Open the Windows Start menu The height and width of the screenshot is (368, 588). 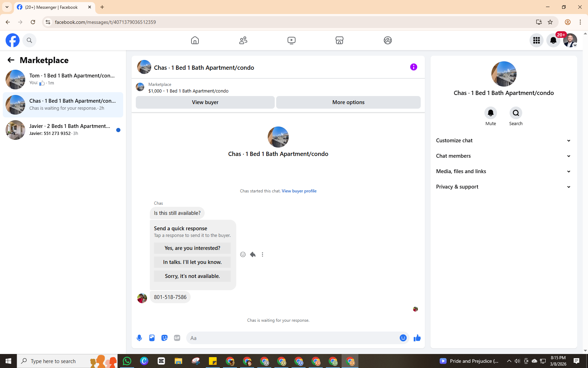8,361
